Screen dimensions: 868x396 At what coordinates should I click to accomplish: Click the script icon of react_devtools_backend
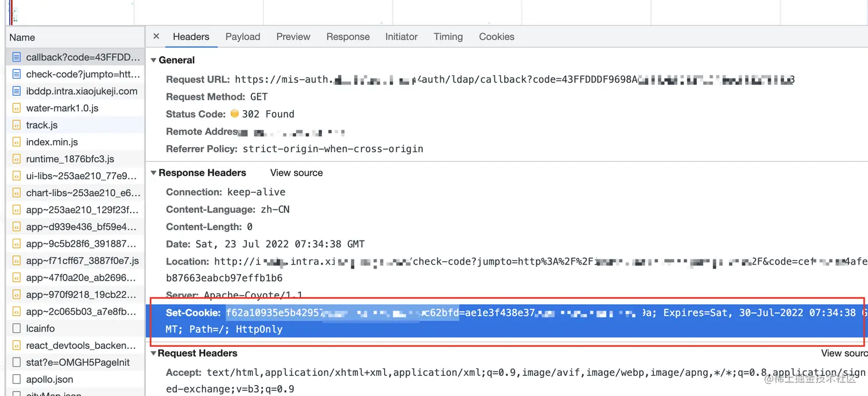[x=16, y=345]
